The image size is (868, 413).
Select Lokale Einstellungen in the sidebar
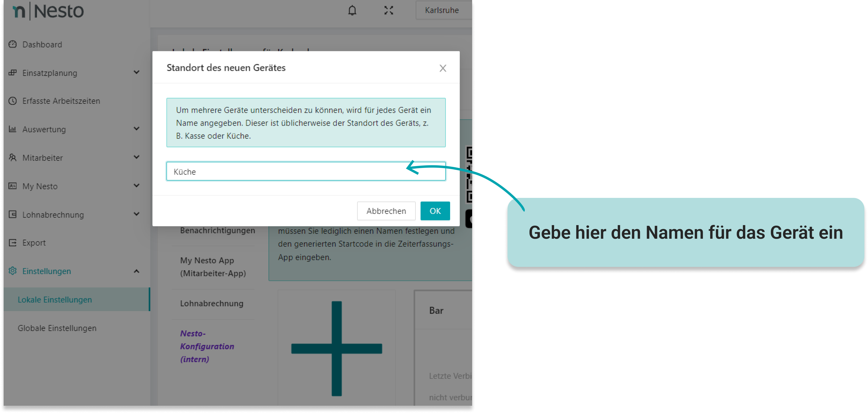click(54, 300)
